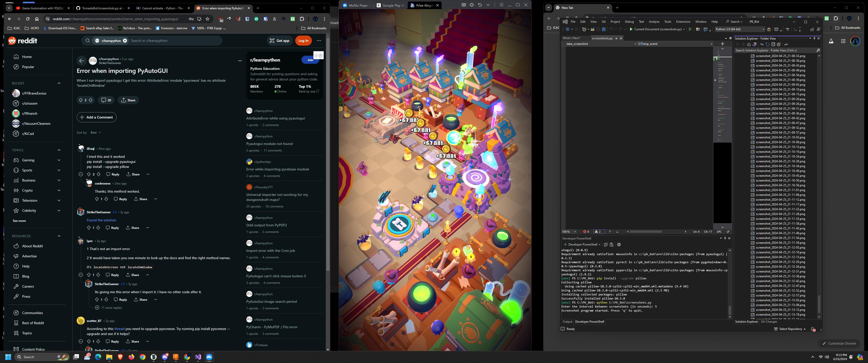This screenshot has height=363, width=868.
Task: Click the Windows Start button
Action: 8,357
